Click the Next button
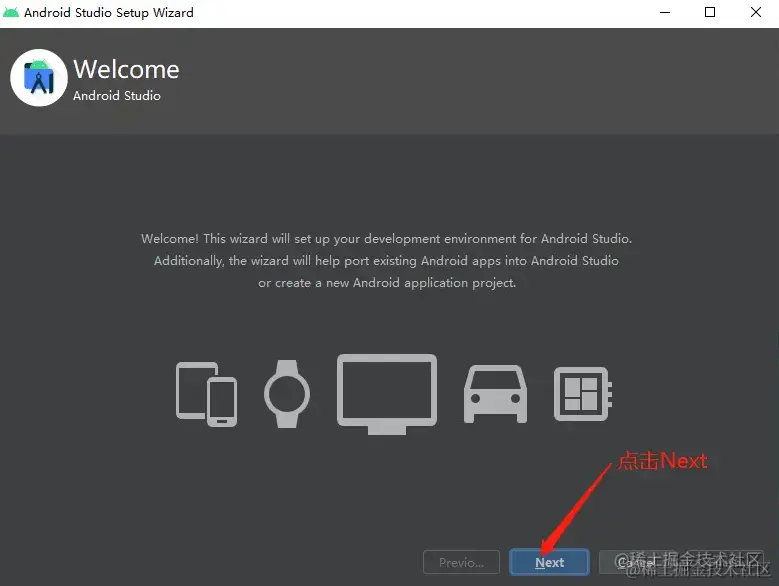 tap(549, 562)
